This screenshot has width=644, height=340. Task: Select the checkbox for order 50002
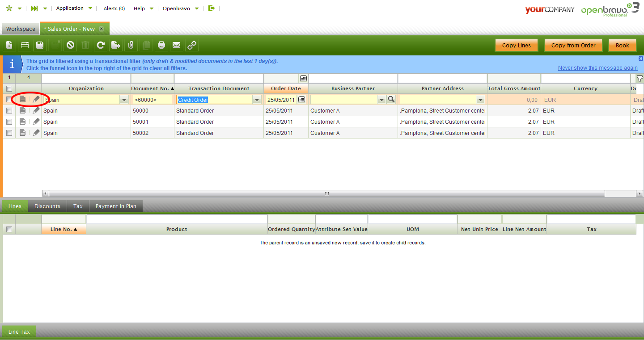pos(9,133)
